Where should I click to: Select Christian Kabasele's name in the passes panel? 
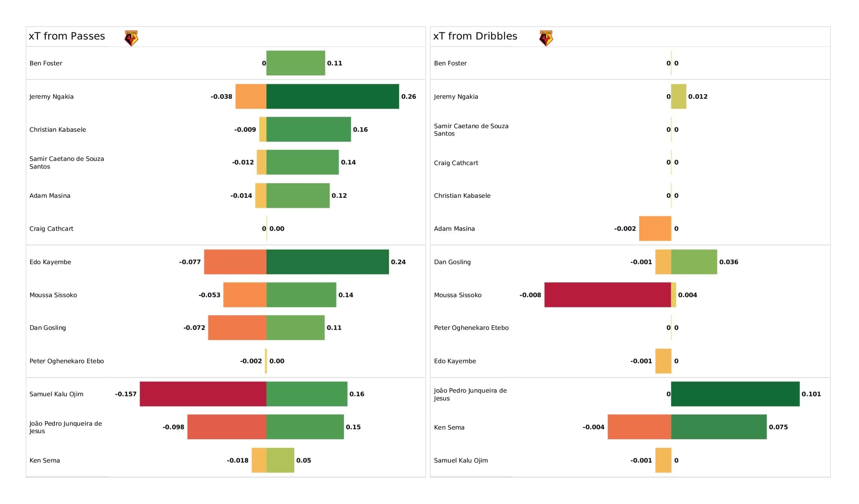(x=58, y=130)
